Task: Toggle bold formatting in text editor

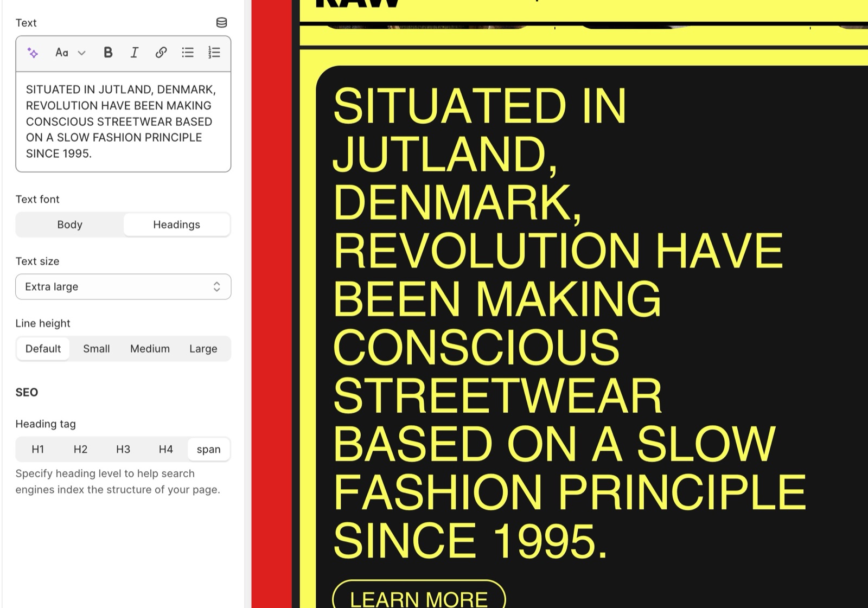Action: click(108, 53)
